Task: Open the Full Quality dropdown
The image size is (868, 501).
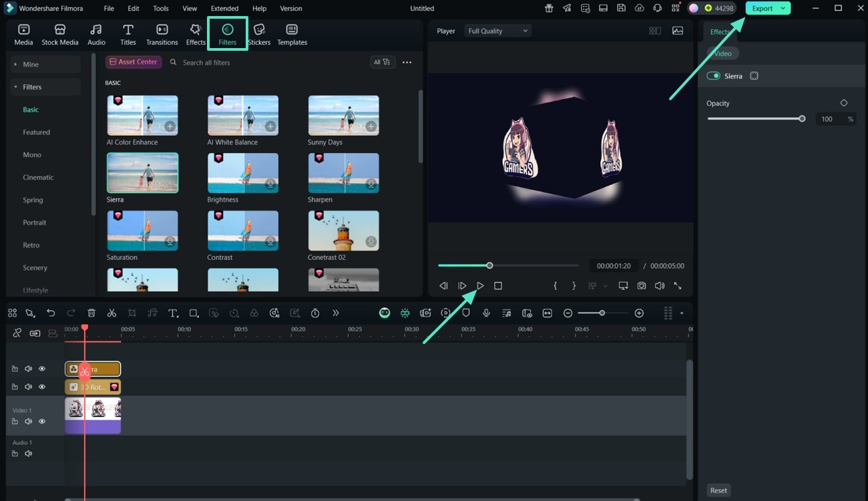Action: pos(497,31)
